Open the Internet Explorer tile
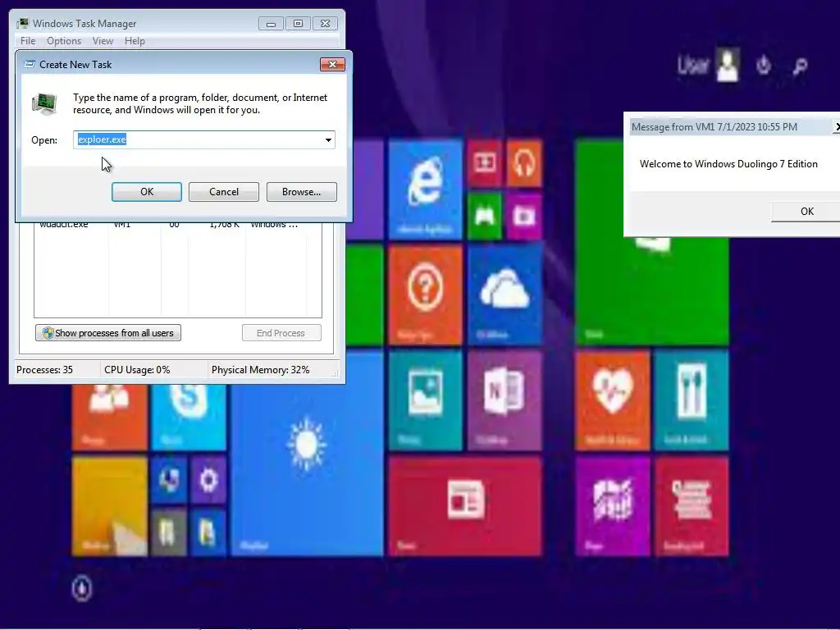The height and width of the screenshot is (630, 840). (426, 189)
